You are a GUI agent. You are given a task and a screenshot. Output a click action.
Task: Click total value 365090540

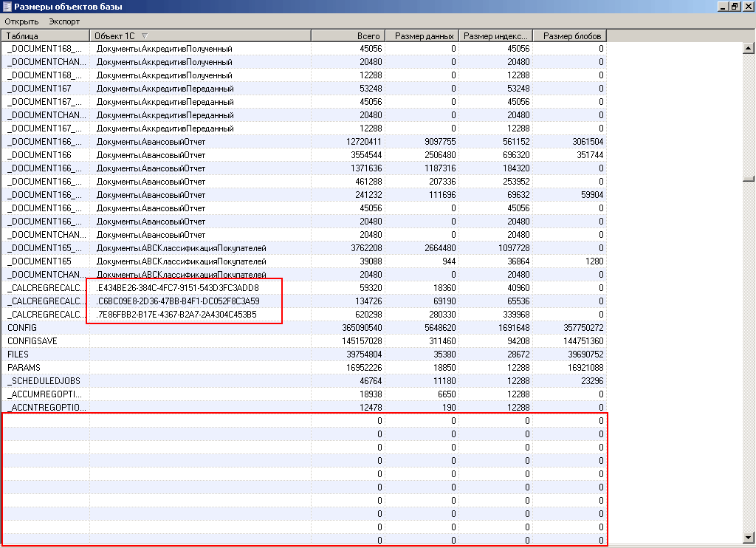coord(362,328)
